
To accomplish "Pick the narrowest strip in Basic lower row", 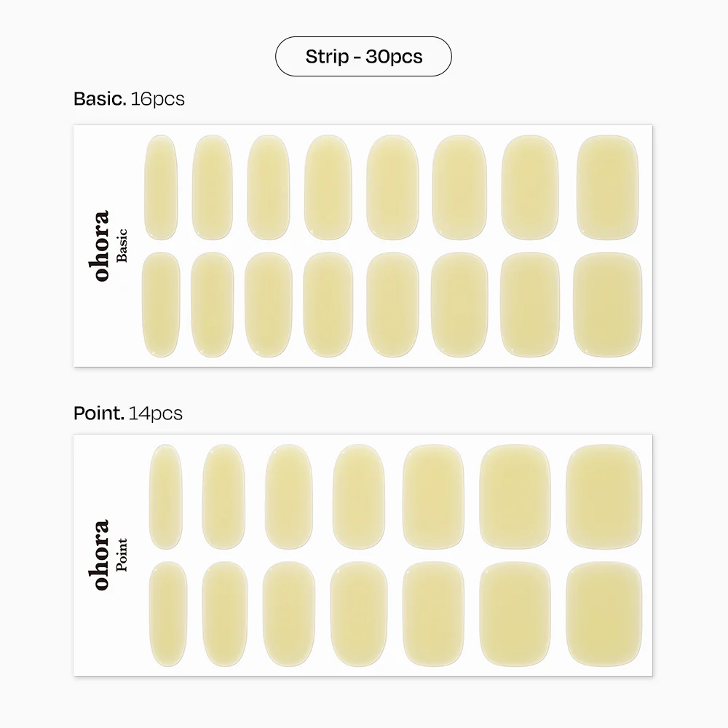I will coord(161,304).
